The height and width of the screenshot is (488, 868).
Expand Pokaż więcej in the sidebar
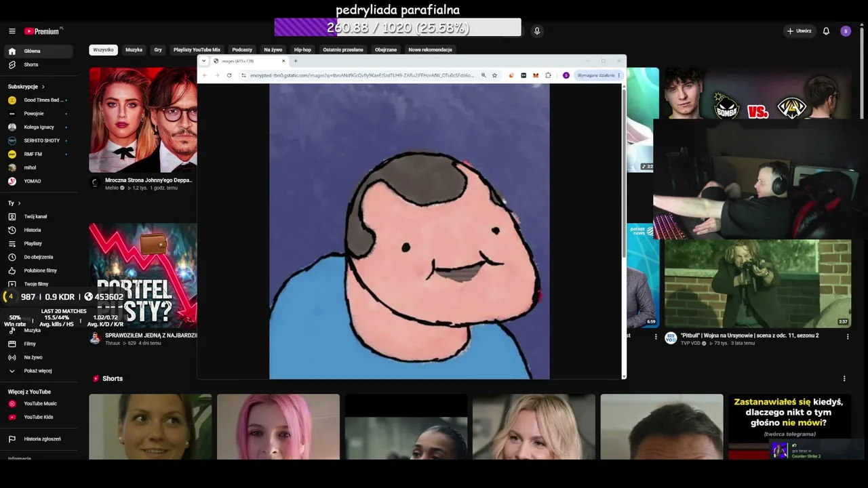click(40, 371)
